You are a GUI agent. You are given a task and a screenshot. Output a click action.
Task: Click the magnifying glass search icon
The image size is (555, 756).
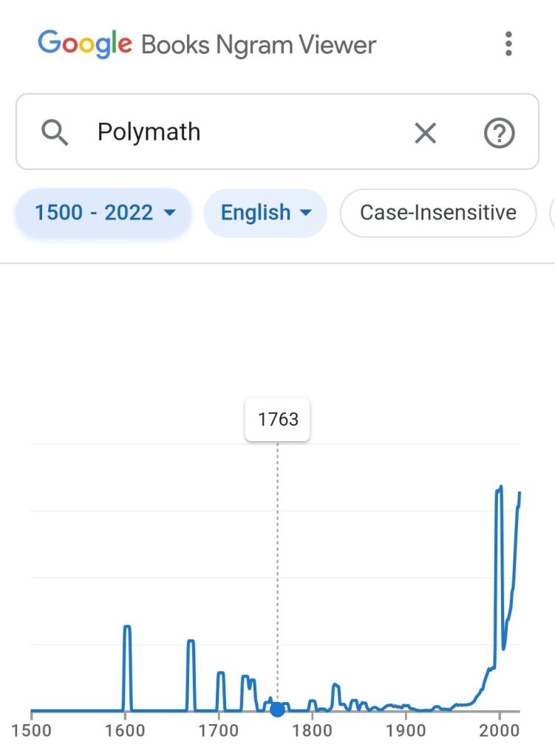coord(55,133)
